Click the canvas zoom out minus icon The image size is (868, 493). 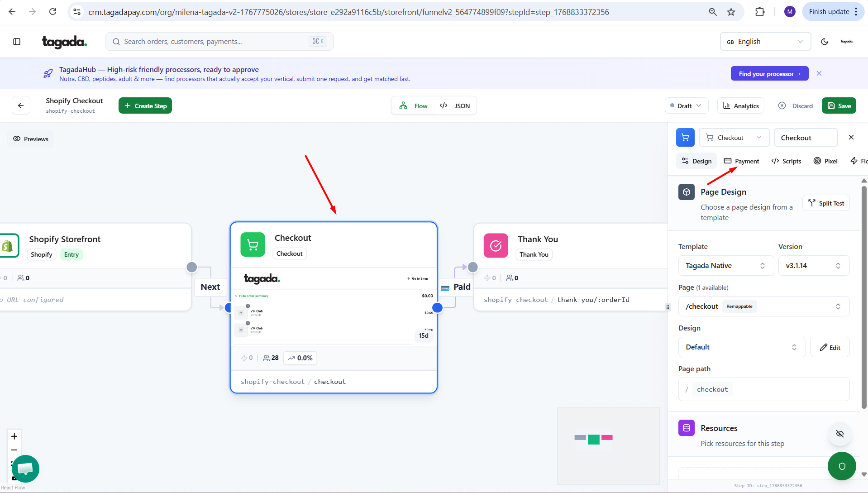14,450
